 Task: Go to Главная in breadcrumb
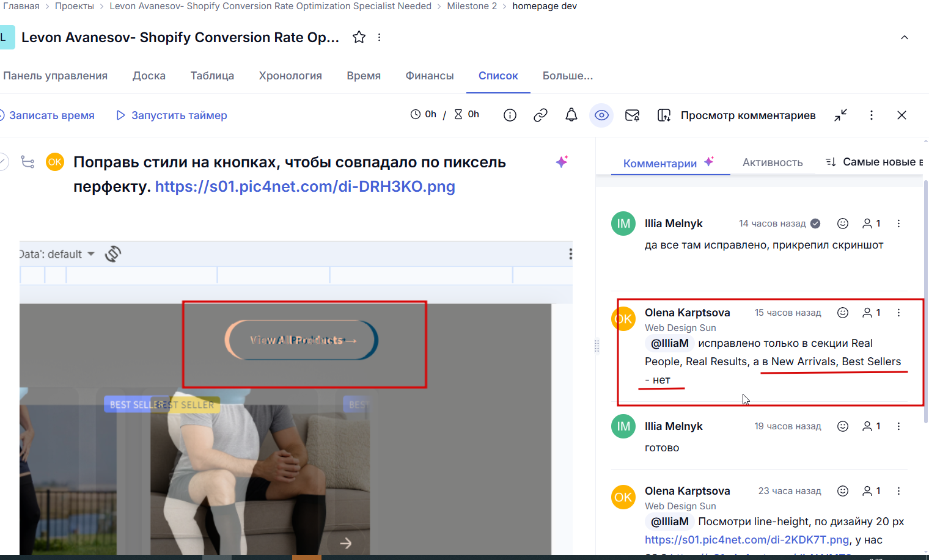click(20, 6)
